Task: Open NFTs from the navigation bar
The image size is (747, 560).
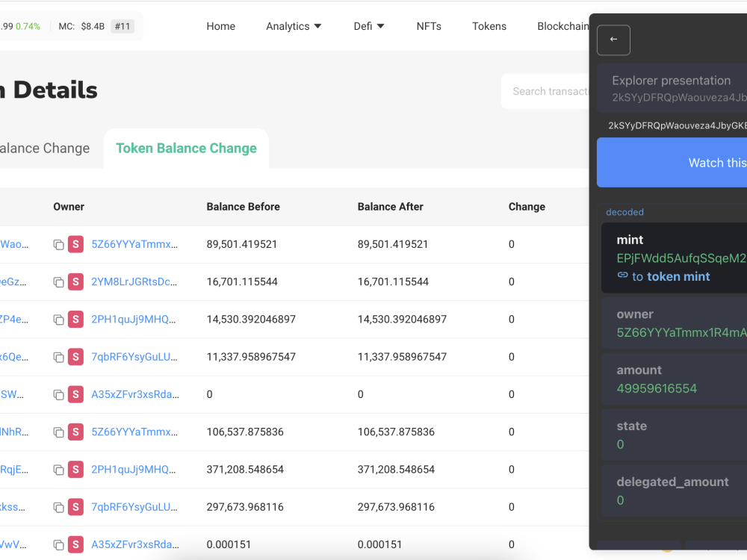Action: [x=429, y=26]
